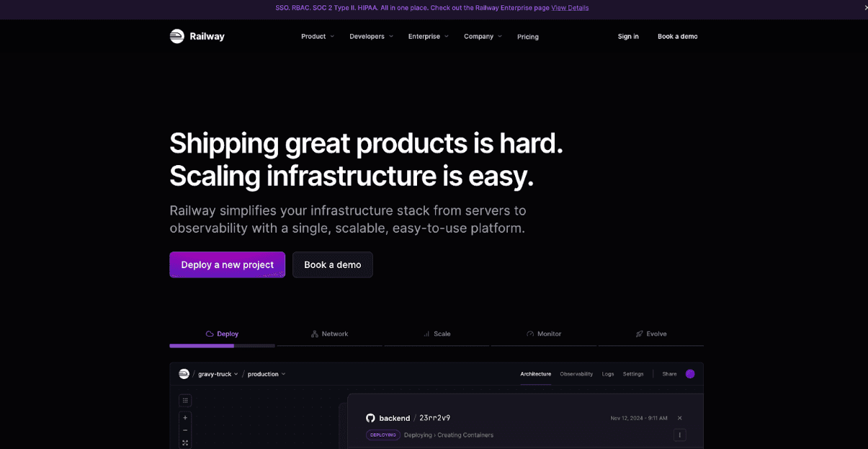Open the View Details banner link
This screenshot has height=449, width=868.
pyautogui.click(x=570, y=8)
